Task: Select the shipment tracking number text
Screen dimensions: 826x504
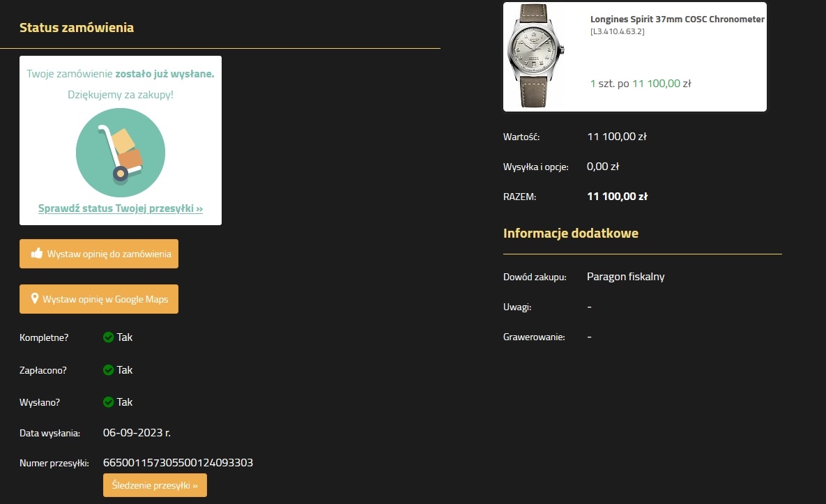Action: pos(178,463)
